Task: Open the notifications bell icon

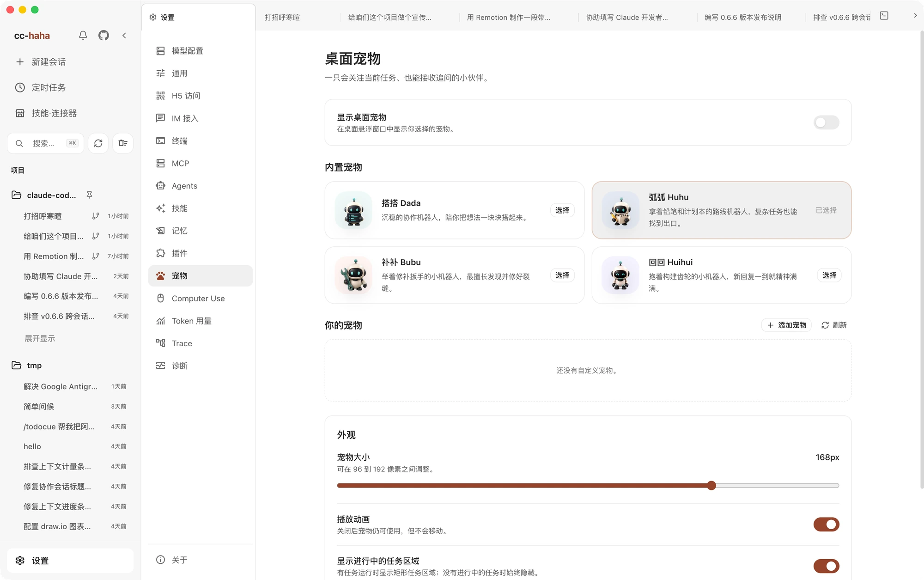Action: coord(83,36)
